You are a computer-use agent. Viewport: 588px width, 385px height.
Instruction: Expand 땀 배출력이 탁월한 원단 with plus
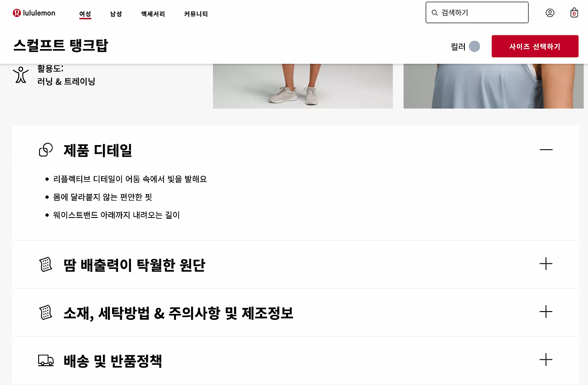click(x=546, y=264)
